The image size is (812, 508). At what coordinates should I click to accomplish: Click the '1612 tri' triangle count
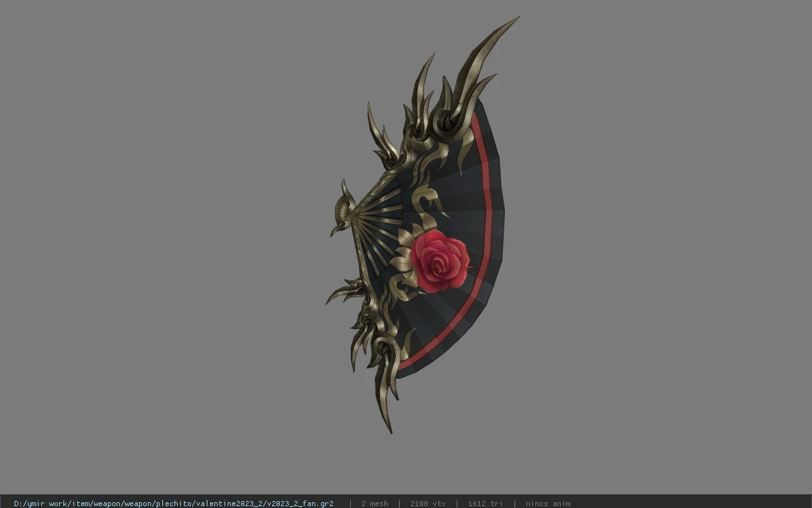tap(485, 504)
